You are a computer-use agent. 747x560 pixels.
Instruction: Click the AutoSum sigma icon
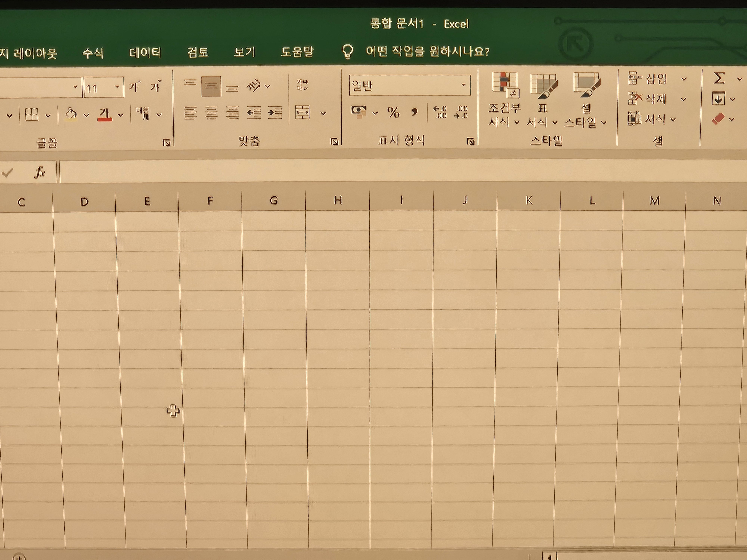pos(719,78)
